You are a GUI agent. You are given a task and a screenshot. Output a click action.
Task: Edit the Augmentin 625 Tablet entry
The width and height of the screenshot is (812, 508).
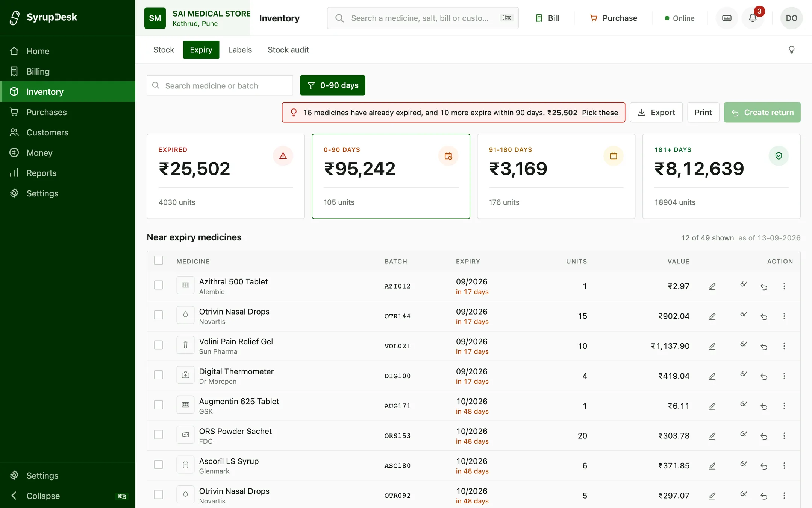click(x=712, y=406)
